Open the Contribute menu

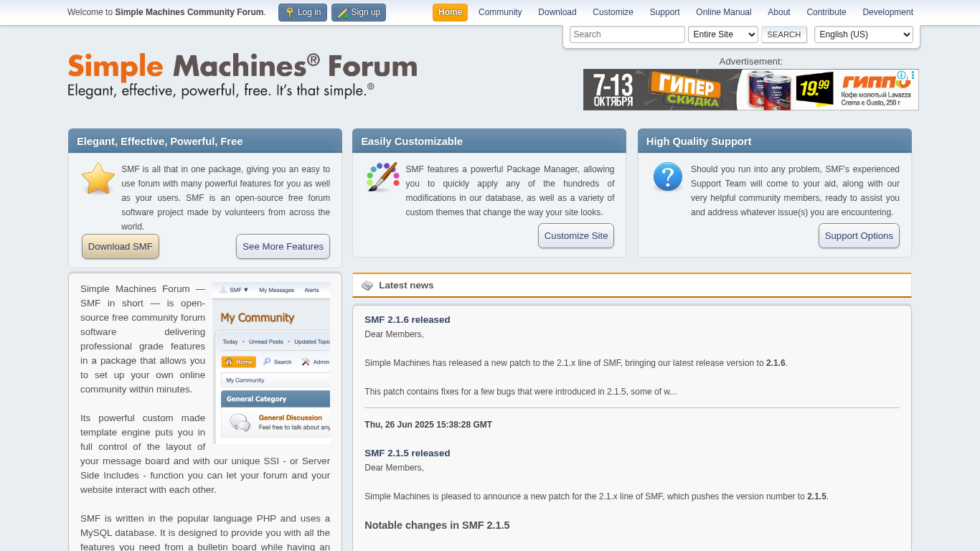pyautogui.click(x=826, y=12)
